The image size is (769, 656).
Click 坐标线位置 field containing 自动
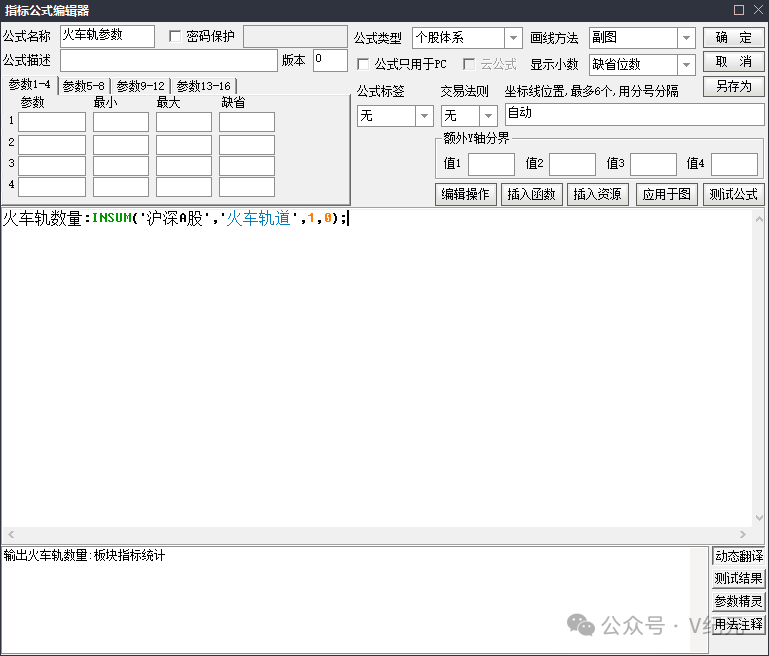[x=635, y=115]
